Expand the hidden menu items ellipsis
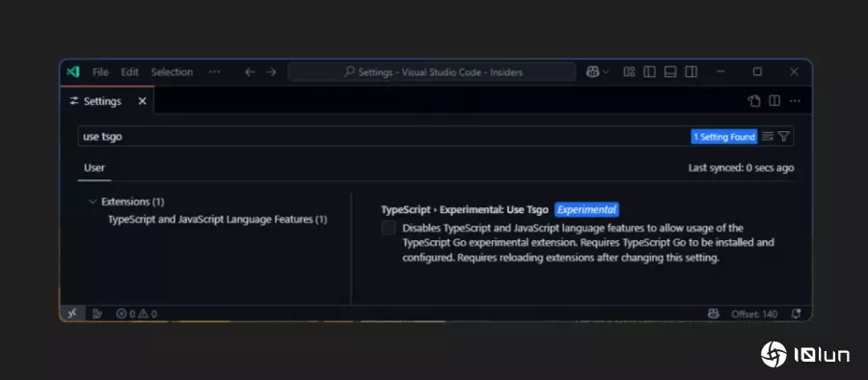 214,72
